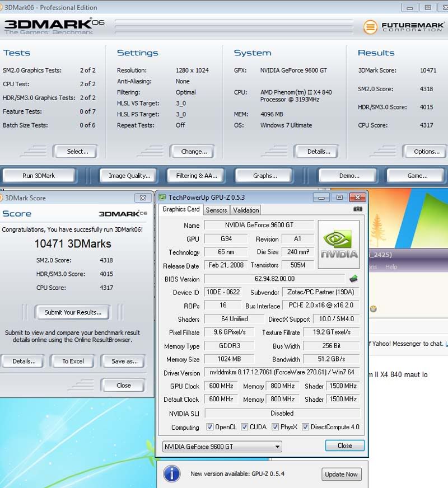The height and width of the screenshot is (488, 448).
Task: Click Help in the messenger window menu
Action: [x=391, y=267]
